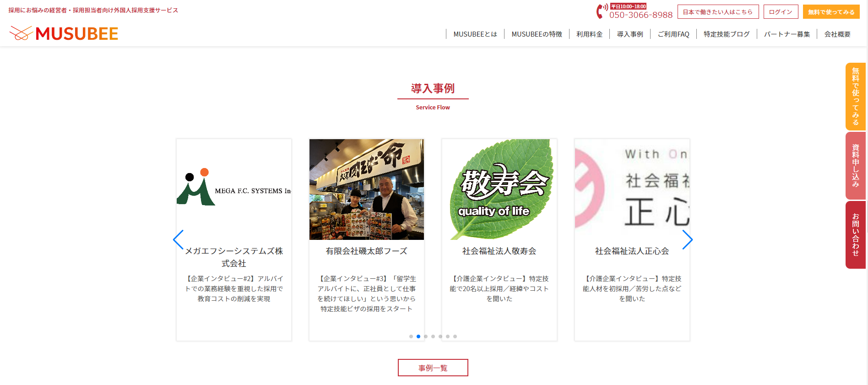Select the active blue pagination dot
The width and height of the screenshot is (868, 385).
pyautogui.click(x=418, y=336)
